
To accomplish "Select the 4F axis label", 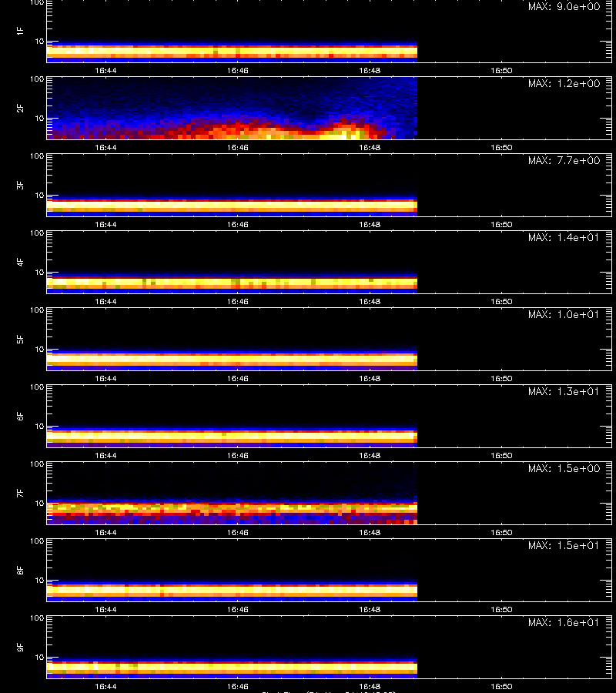I will coord(20,262).
